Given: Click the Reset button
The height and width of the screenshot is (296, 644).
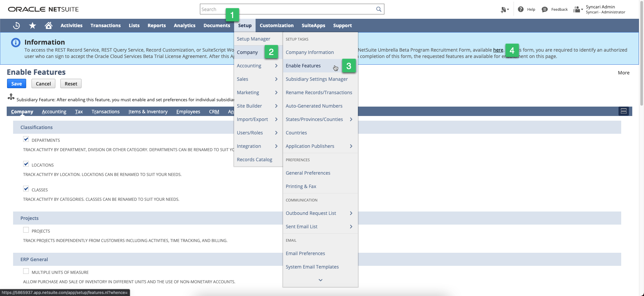Looking at the screenshot, I should [71, 84].
